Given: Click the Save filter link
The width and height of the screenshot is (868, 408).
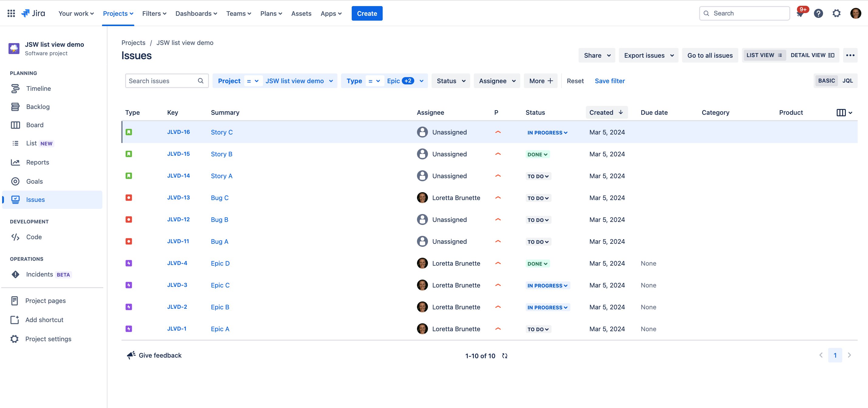Looking at the screenshot, I should point(610,81).
